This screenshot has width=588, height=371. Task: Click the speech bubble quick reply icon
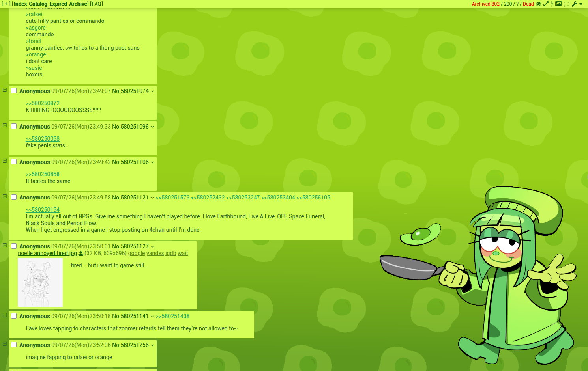pyautogui.click(x=566, y=4)
